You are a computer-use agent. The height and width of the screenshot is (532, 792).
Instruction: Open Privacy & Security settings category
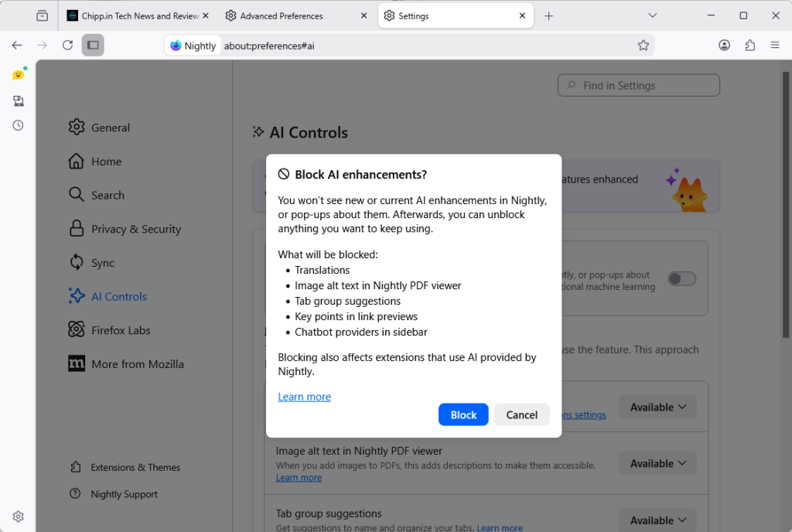coord(135,229)
